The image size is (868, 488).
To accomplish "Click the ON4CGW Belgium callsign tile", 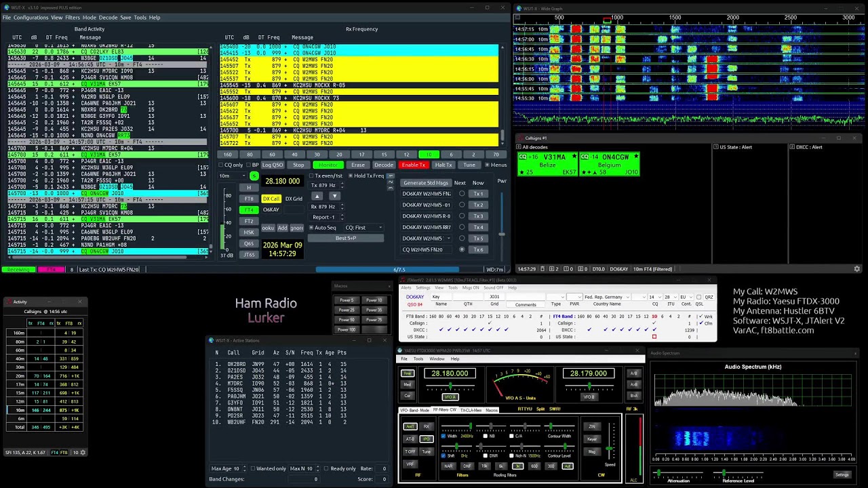I will 609,164.
